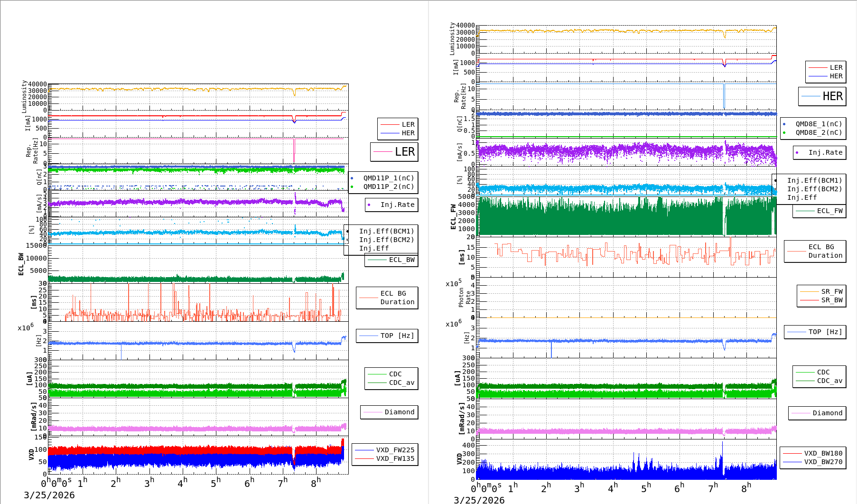The height and width of the screenshot is (504, 857).
Task: Select the TOP [Hz] legend in the right plot
Action: click(x=825, y=332)
